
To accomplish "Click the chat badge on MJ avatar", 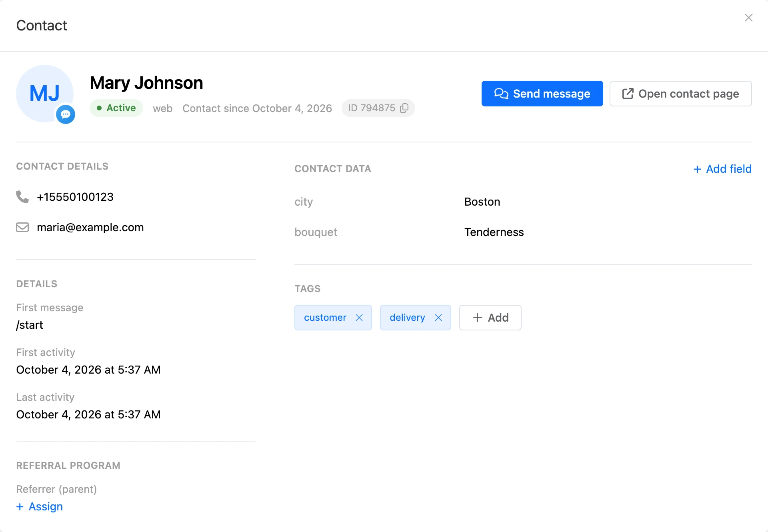I will [66, 114].
